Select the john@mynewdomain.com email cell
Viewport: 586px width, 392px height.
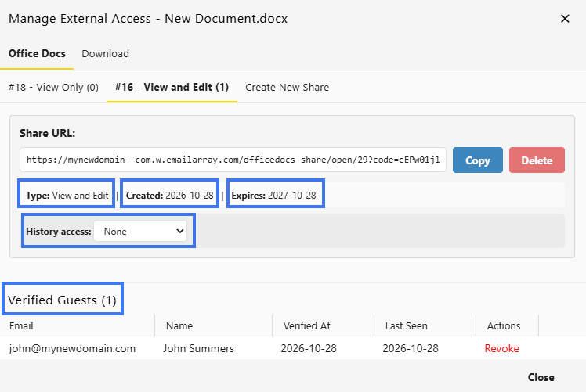[x=72, y=348]
